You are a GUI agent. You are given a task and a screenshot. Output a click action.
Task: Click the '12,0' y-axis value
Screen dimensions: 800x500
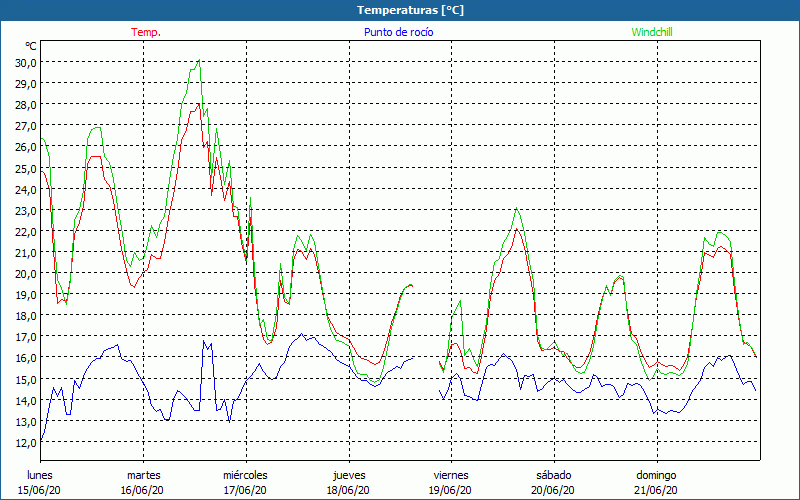point(26,443)
